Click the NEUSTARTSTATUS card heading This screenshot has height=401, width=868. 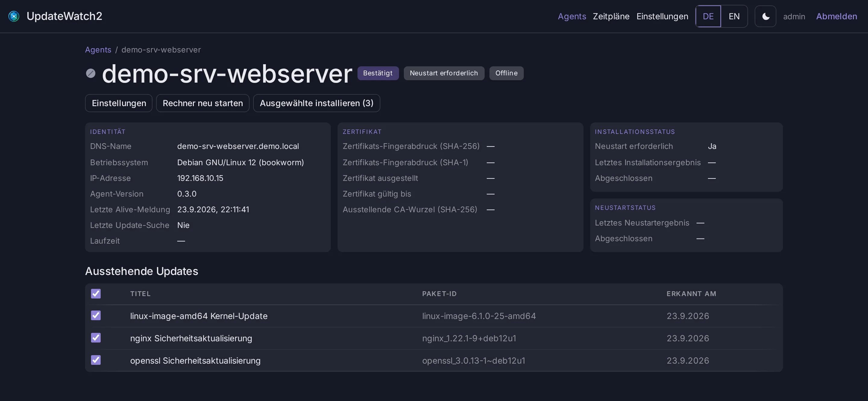coord(625,207)
